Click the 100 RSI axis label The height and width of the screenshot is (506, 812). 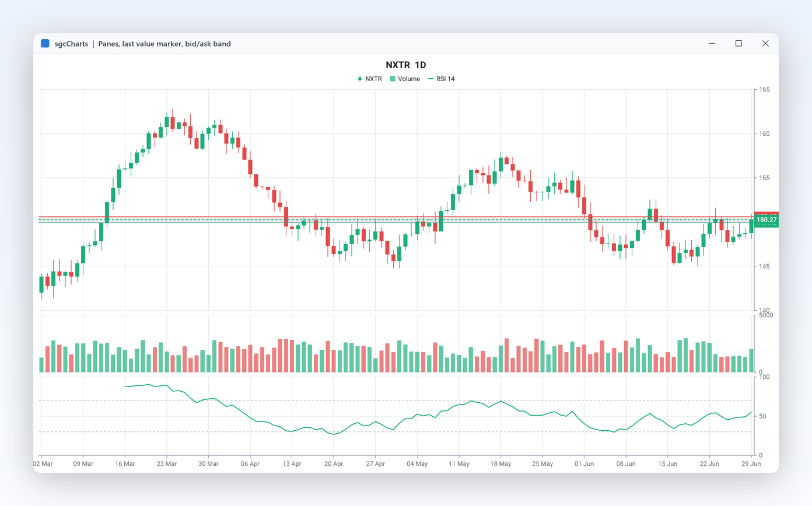coord(764,378)
